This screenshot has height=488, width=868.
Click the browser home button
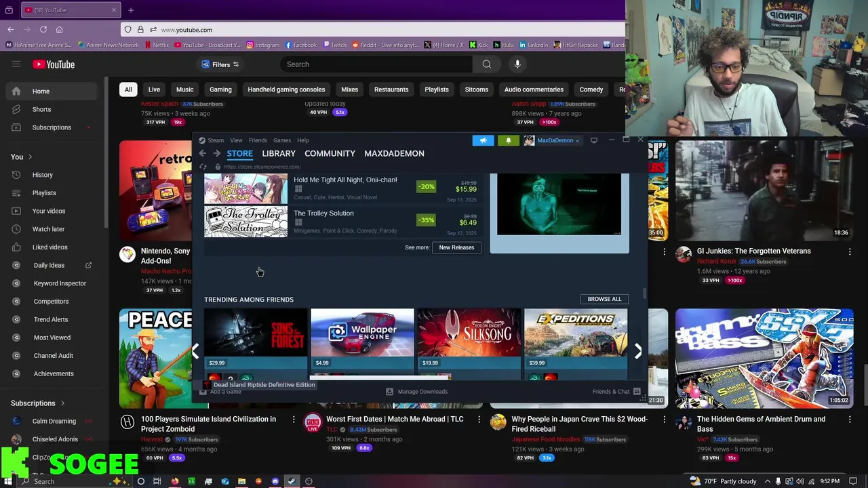pos(60,30)
